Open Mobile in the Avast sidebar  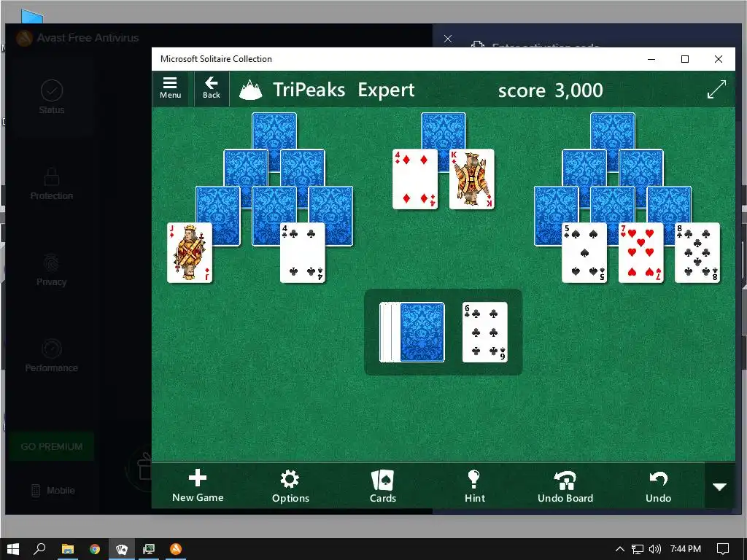[53, 490]
